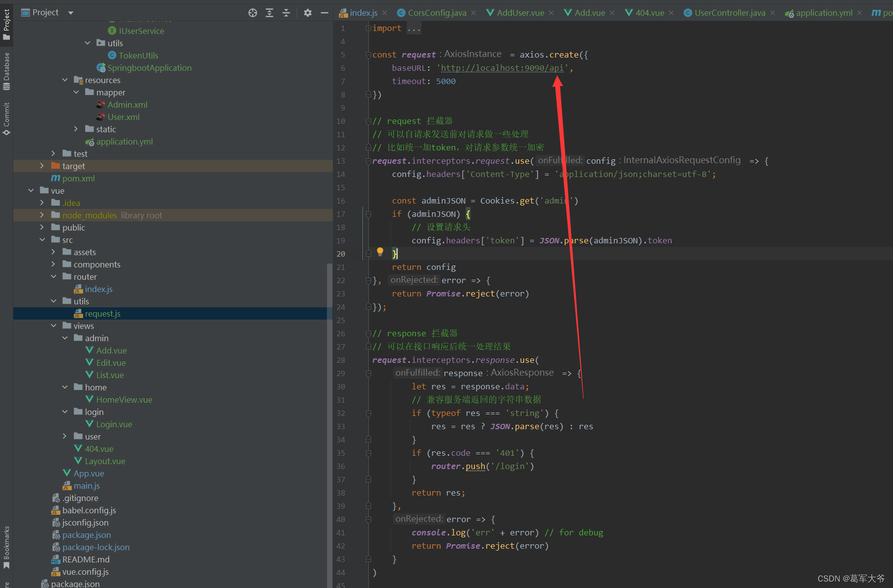Switch to the 404.vue editor tab
The image size is (893, 588).
(x=650, y=13)
